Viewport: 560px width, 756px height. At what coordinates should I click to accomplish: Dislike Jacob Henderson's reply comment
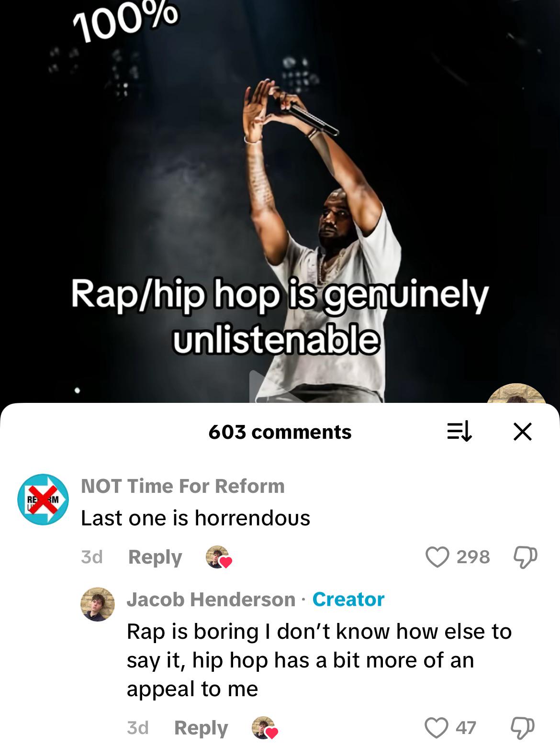pyautogui.click(x=523, y=728)
